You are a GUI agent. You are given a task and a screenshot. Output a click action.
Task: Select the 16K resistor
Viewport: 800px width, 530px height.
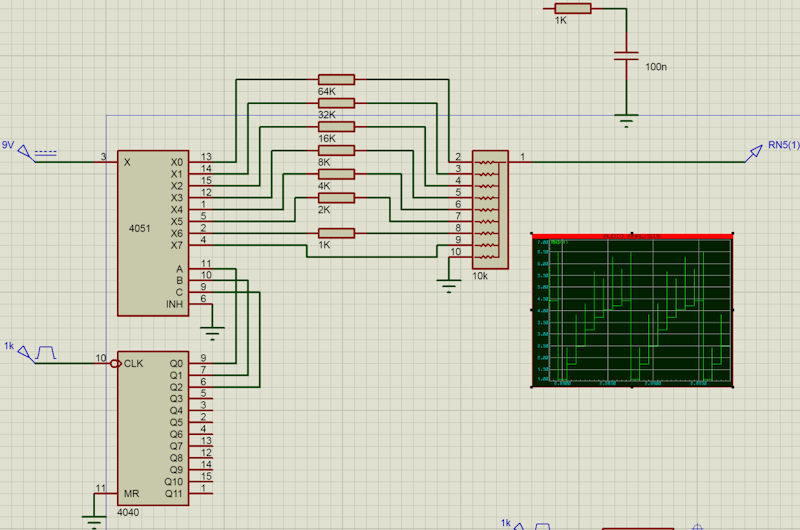tap(336, 127)
